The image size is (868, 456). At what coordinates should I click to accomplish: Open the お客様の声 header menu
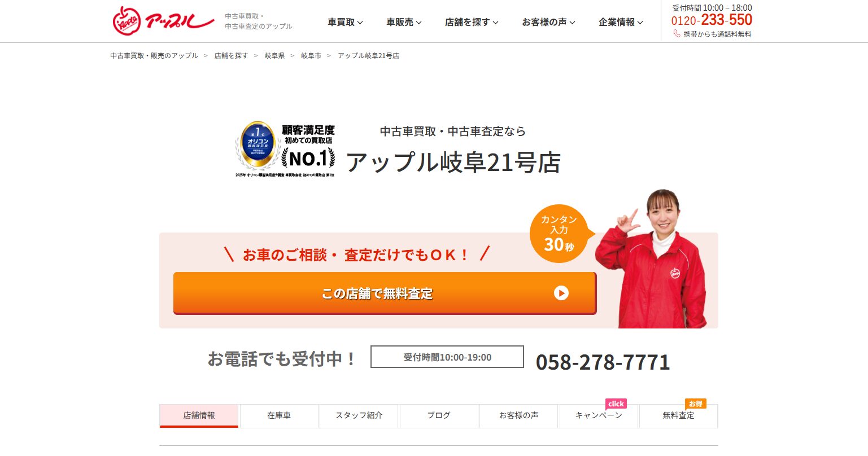548,22
